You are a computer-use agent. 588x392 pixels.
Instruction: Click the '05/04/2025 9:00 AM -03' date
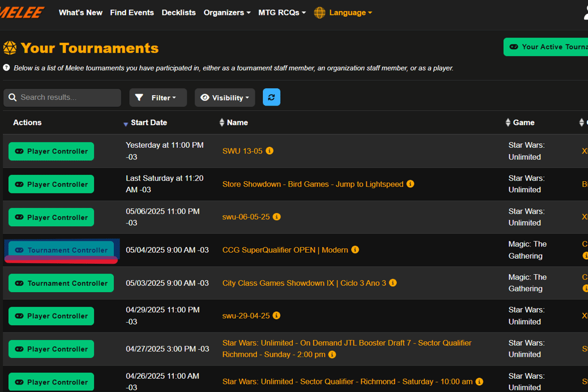pos(168,250)
